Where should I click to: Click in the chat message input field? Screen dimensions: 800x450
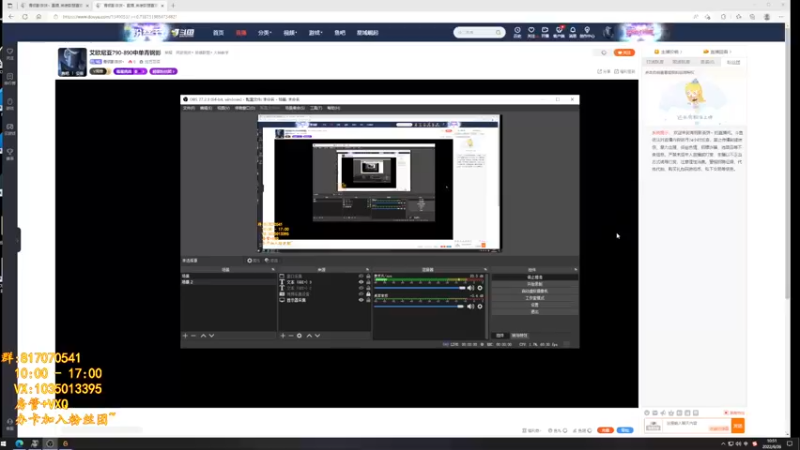coord(696,425)
